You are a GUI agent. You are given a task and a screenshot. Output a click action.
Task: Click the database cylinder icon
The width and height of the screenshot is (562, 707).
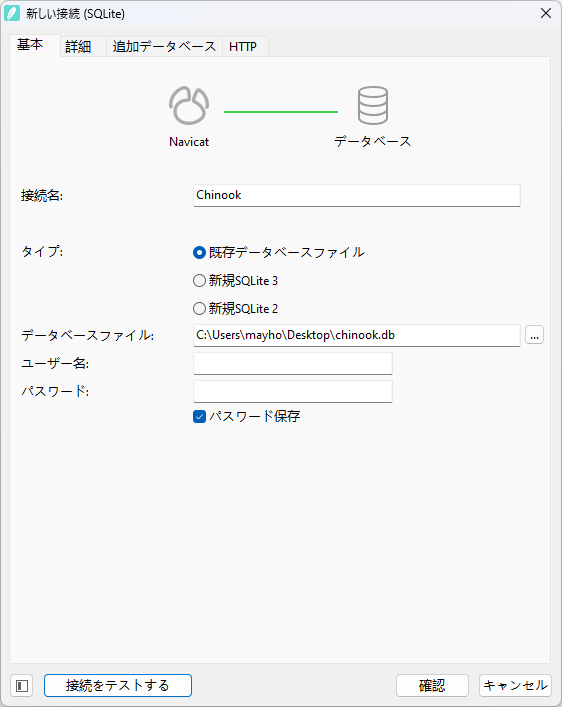pyautogui.click(x=373, y=106)
